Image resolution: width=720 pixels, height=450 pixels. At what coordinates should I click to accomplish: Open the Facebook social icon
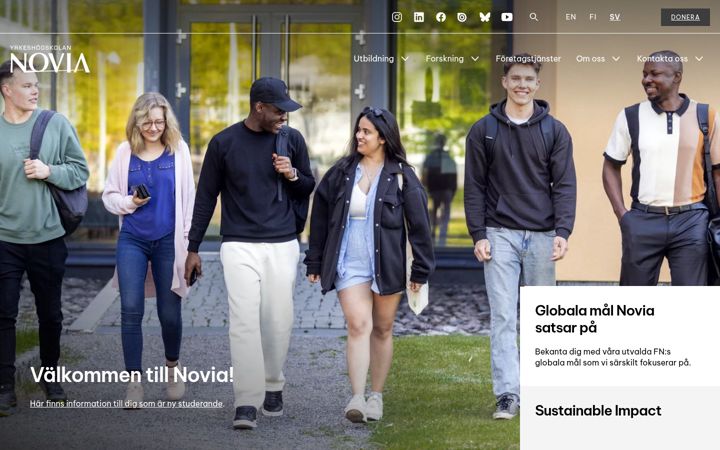(441, 17)
